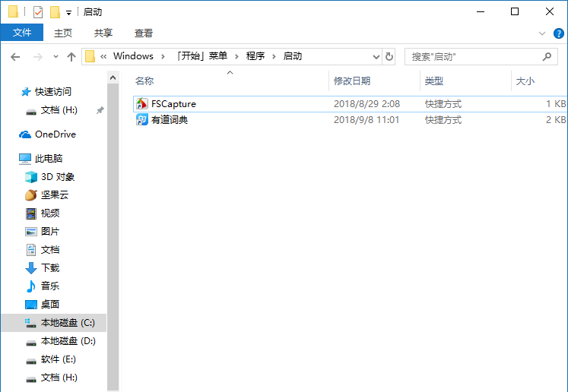The image size is (568, 392).
Task: Click the refresh button beside address bar
Action: point(389,56)
